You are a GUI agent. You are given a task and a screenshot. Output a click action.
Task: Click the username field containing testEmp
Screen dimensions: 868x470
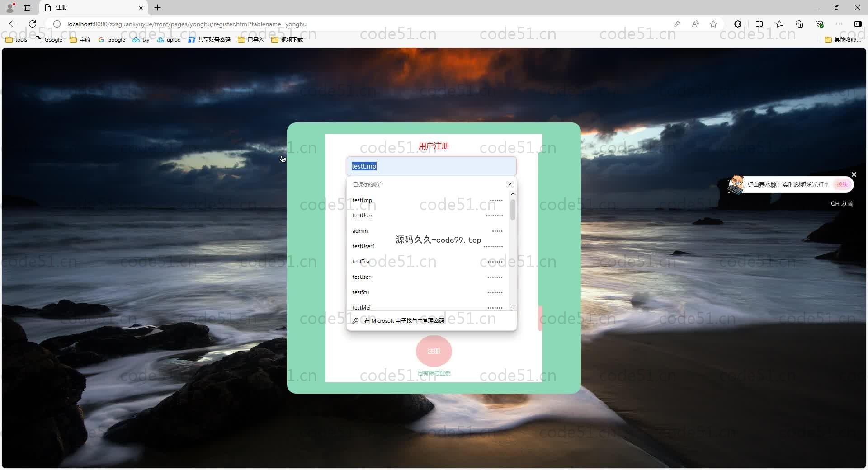pos(431,166)
